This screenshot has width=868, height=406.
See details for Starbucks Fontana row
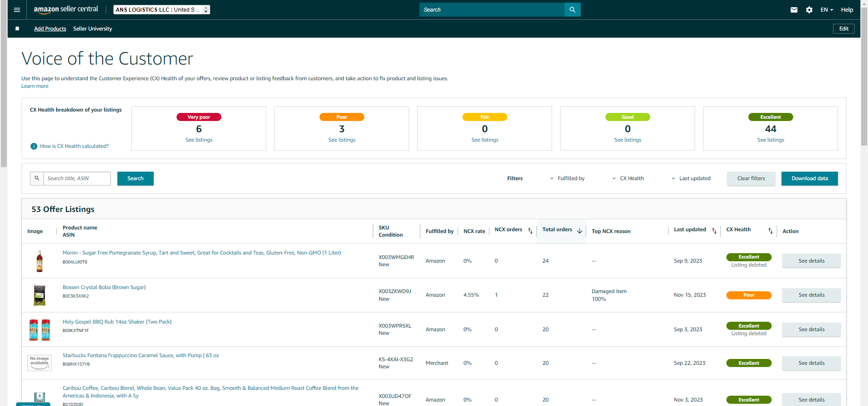(x=812, y=363)
